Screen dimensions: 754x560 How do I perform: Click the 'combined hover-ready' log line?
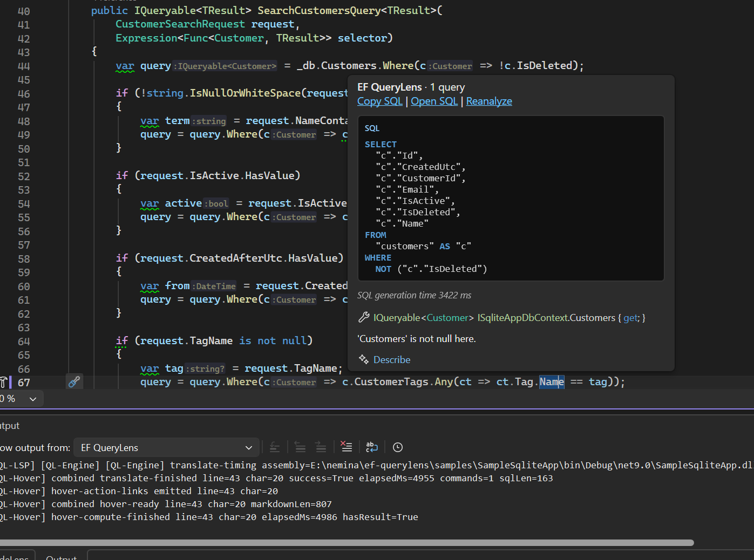click(166, 504)
